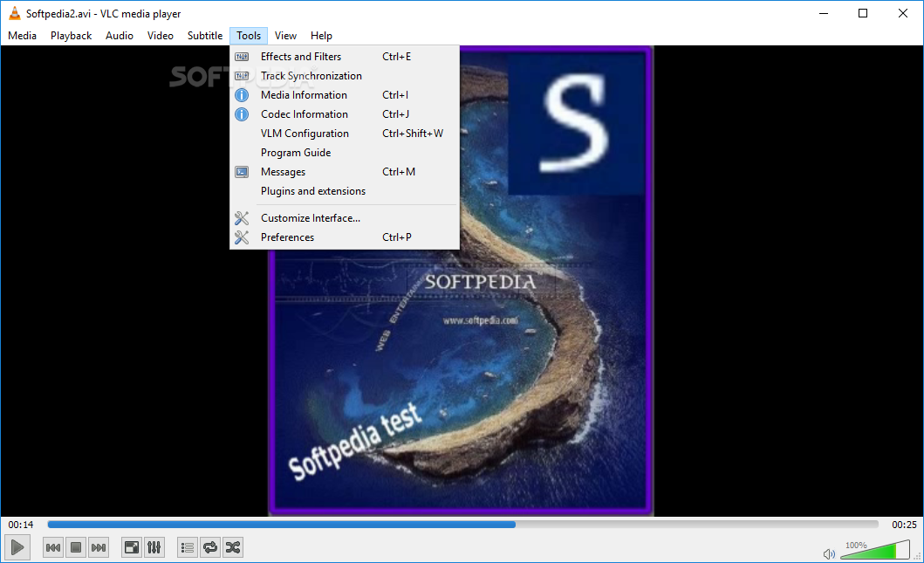Click the elapsed time label 00:14
Image resolution: width=924 pixels, height=563 pixels.
[21, 524]
